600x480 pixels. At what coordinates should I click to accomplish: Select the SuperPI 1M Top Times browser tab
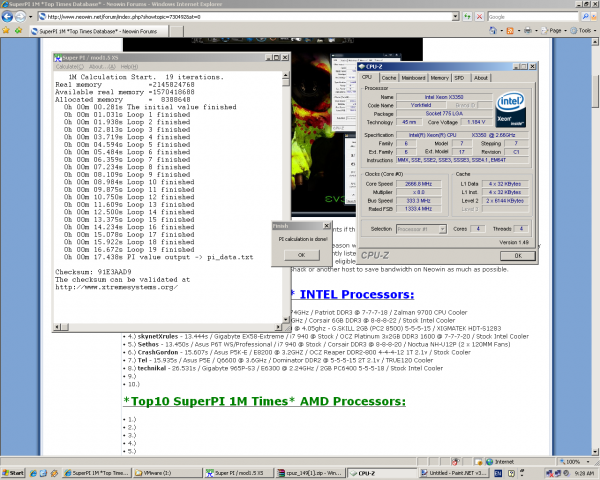click(x=98, y=31)
